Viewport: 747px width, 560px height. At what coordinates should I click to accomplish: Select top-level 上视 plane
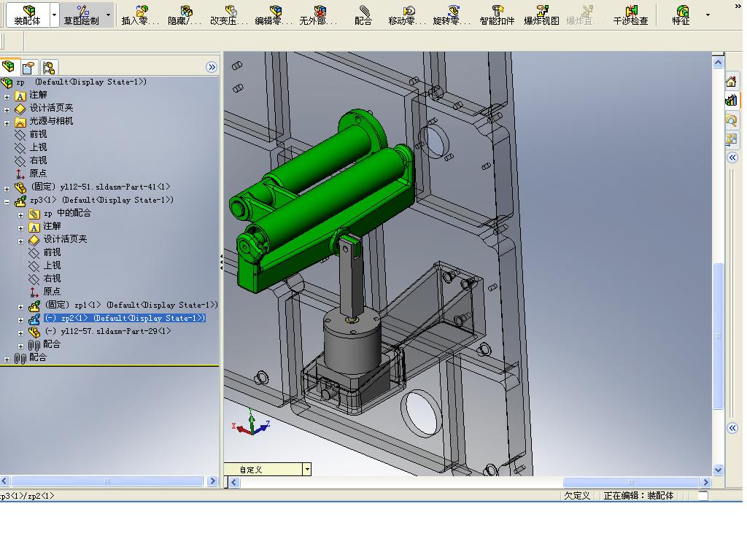[31, 147]
